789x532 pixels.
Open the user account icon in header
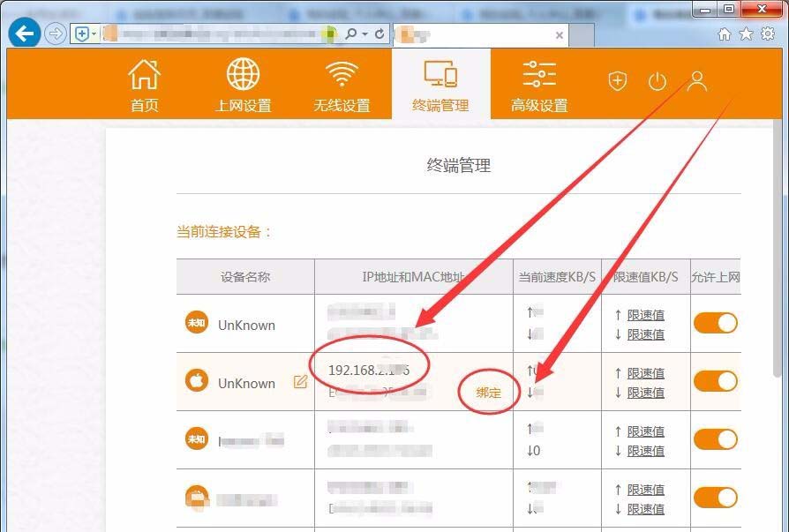[697, 81]
